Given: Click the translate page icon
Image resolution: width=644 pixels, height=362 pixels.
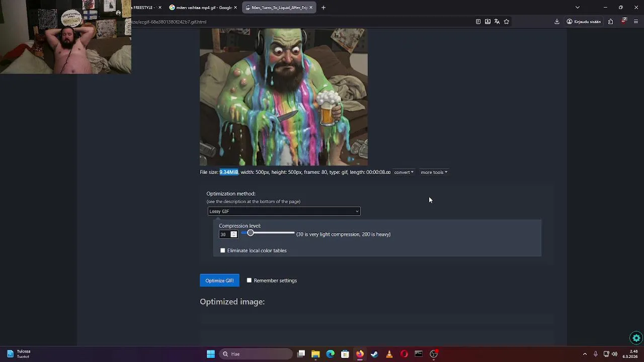Looking at the screenshot, I should (497, 22).
